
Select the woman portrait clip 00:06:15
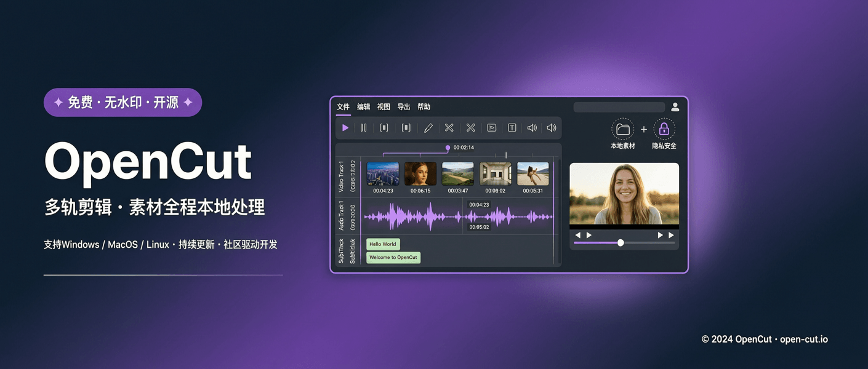click(420, 174)
